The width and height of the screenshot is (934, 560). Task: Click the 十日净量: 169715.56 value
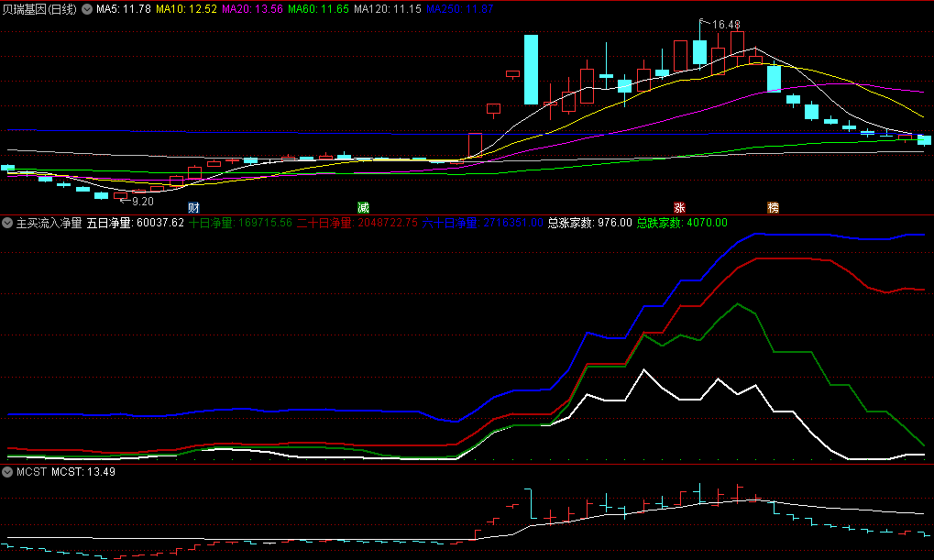tap(241, 223)
